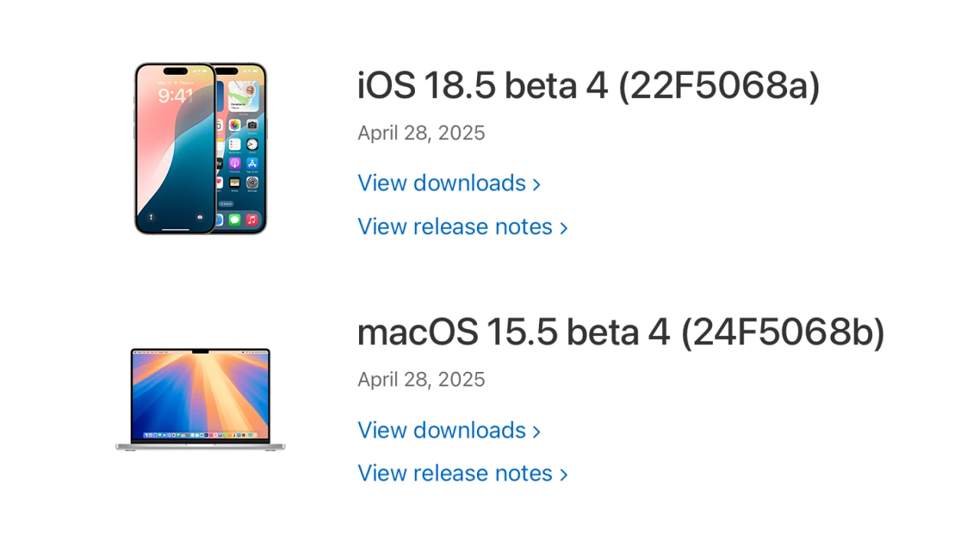Open View downloads for macOS 15.5 beta 4
Screen dimensions: 980x551
tap(442, 430)
